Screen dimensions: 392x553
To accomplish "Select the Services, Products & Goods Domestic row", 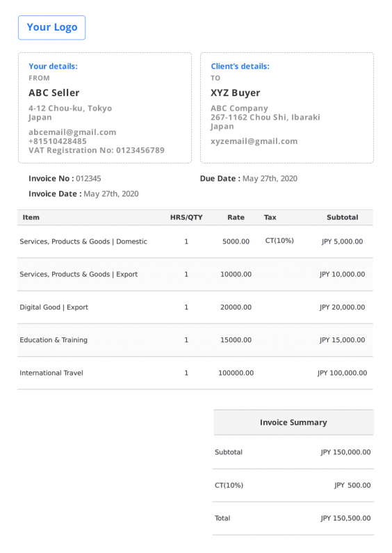I will (195, 241).
